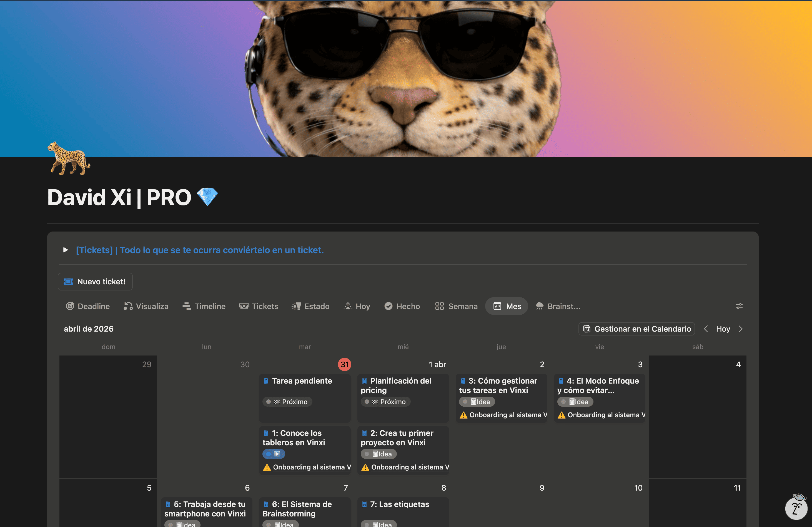This screenshot has height=527, width=812.
Task: Open the Tarea pendiente card
Action: pyautogui.click(x=305, y=398)
